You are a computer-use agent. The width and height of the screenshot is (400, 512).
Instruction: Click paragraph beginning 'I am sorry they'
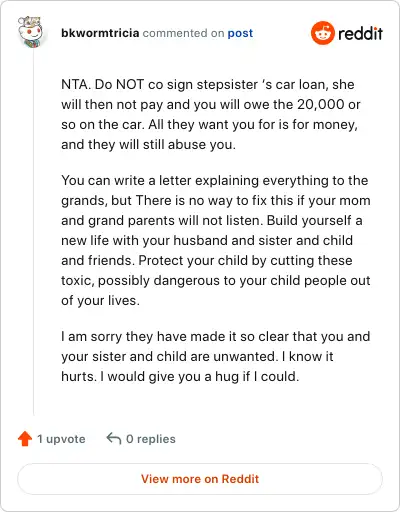point(216,356)
